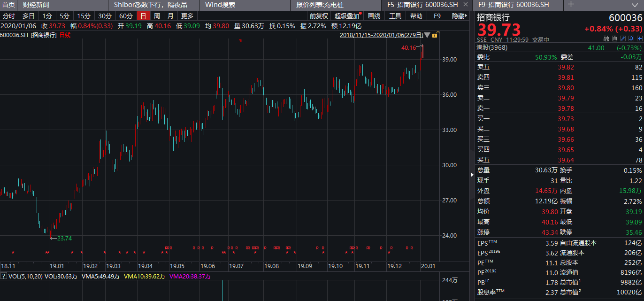The width and height of the screenshot is (644, 301).
Task: Click the 23.74 low price annotation
Action: click(64, 239)
